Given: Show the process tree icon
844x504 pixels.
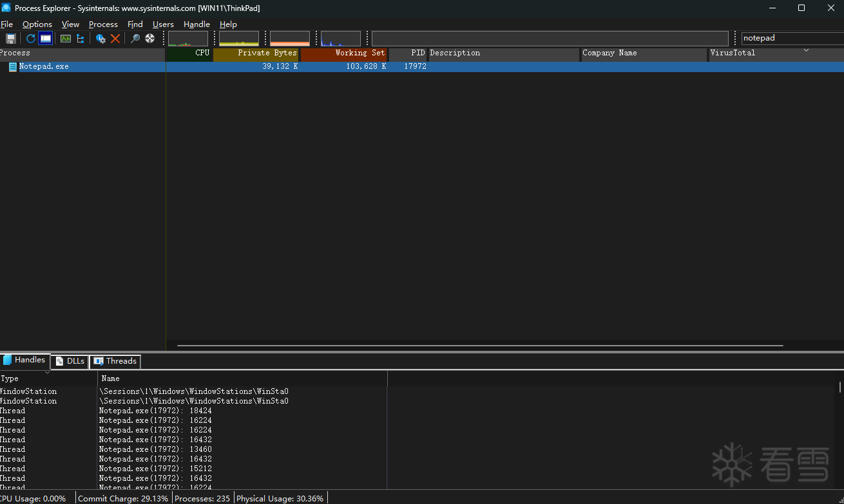Looking at the screenshot, I should click(81, 39).
